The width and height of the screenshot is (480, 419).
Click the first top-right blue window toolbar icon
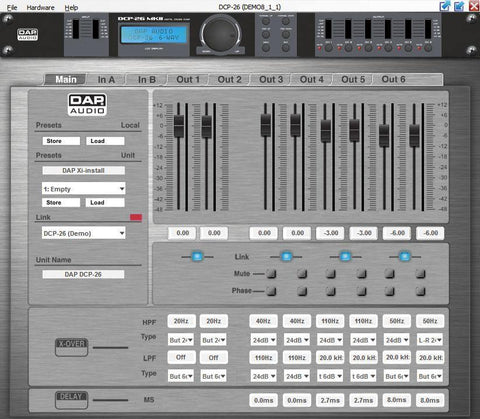[445, 6]
